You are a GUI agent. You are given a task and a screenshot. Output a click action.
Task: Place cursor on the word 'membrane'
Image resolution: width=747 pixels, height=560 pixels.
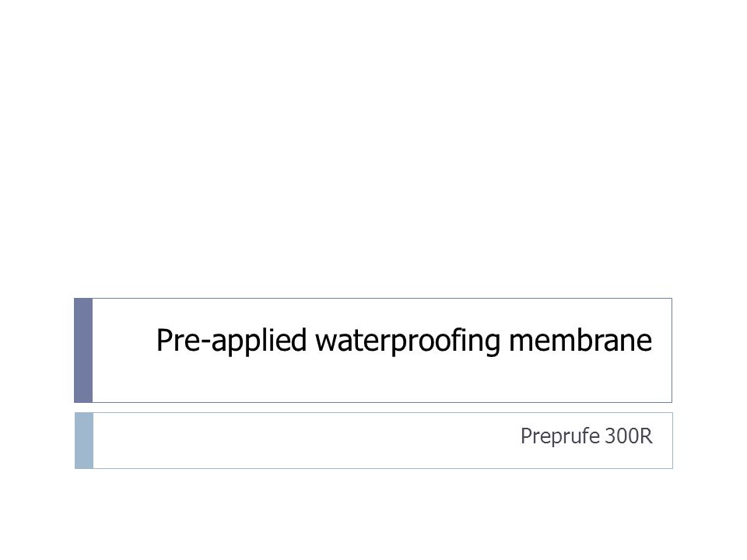[580, 340]
